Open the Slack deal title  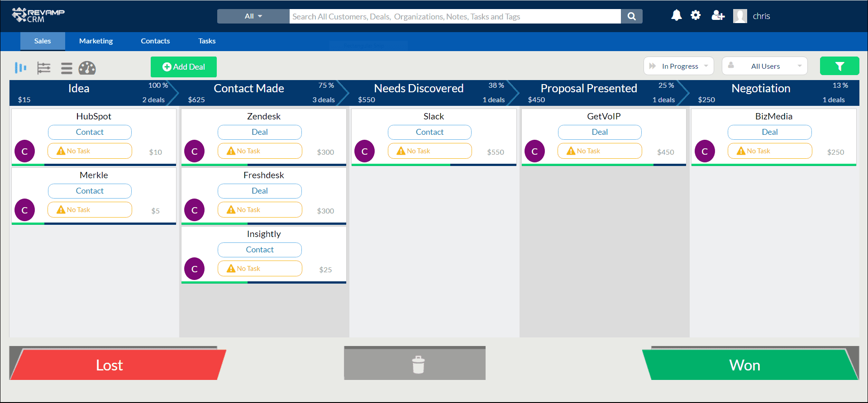click(434, 116)
